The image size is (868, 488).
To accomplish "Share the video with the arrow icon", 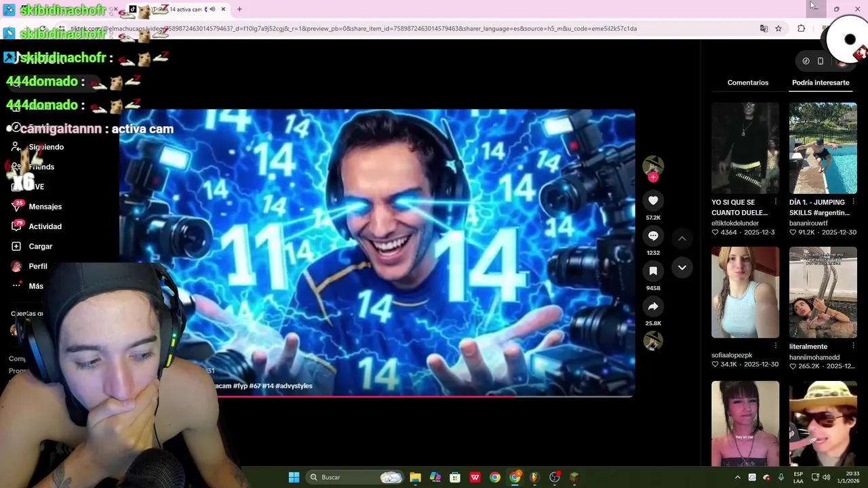I will 653,306.
